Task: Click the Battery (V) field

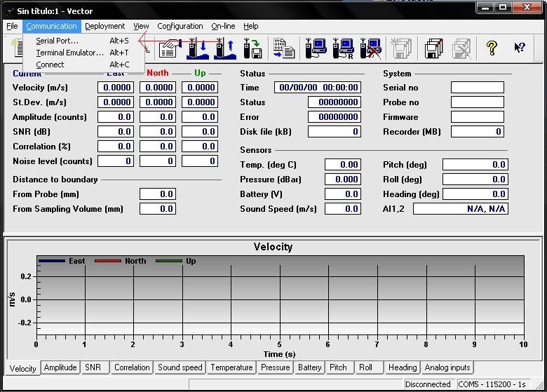Action: point(343,194)
